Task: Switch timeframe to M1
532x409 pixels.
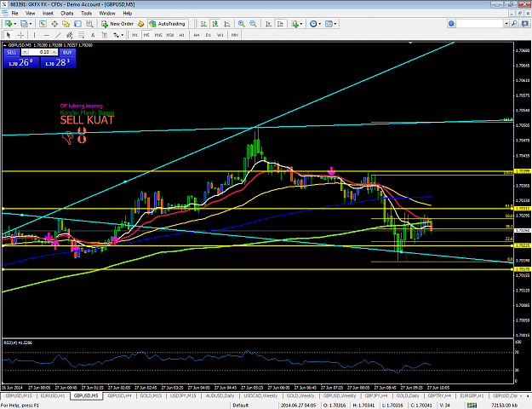Action: [x=135, y=35]
